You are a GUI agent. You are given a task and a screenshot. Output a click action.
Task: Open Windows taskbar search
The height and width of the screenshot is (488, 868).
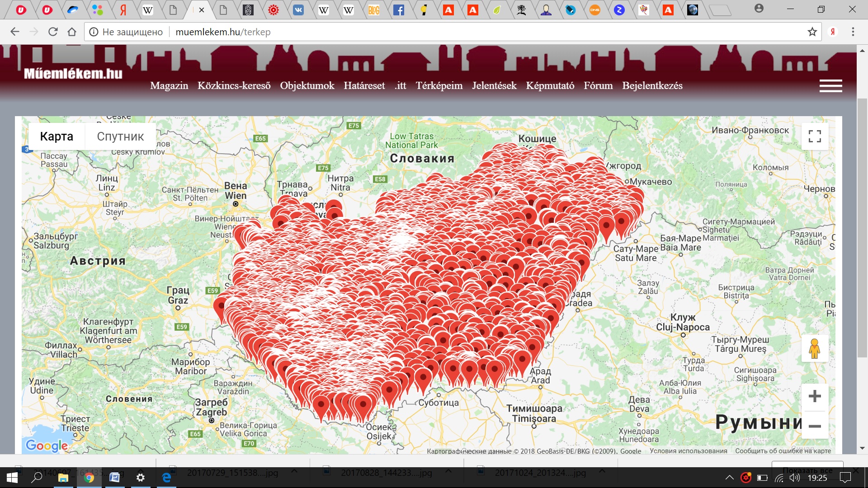[x=37, y=478]
